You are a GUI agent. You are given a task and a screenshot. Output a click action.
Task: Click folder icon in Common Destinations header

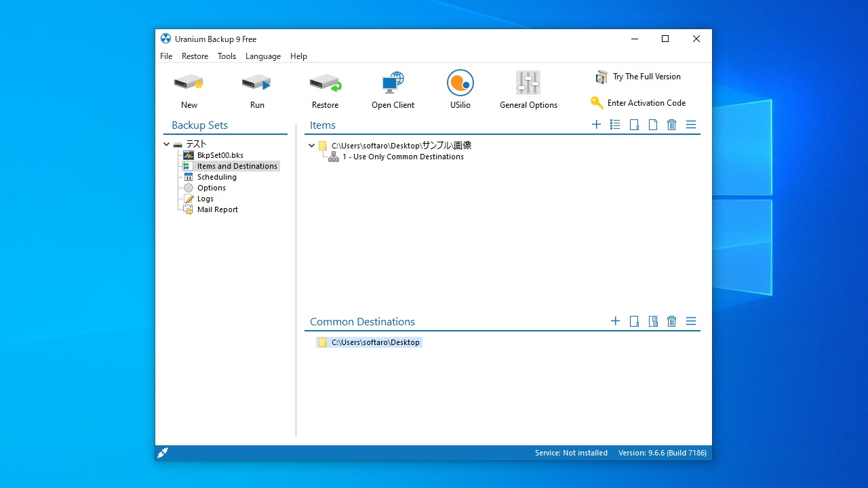(634, 321)
